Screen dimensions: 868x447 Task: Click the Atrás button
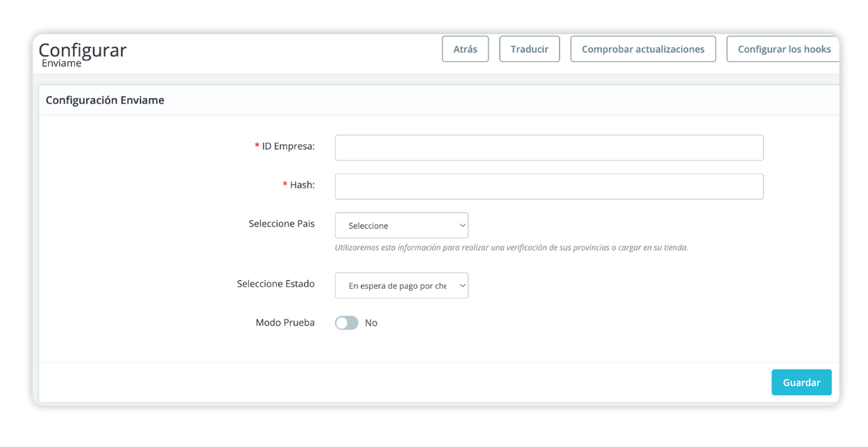pos(465,49)
